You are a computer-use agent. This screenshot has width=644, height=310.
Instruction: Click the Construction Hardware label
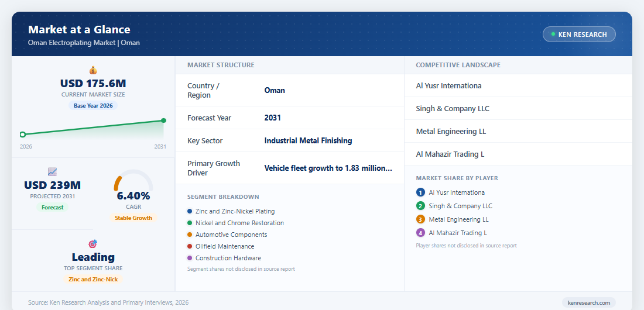(x=228, y=259)
